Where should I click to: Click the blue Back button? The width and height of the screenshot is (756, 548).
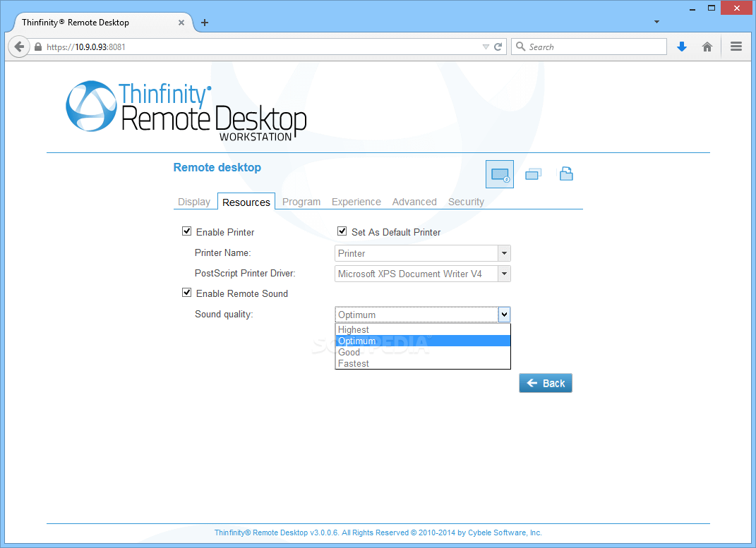click(546, 383)
